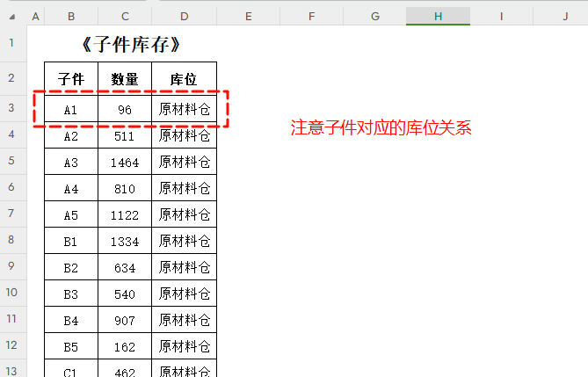588x377 pixels.
Task: Select column E header
Action: click(248, 17)
